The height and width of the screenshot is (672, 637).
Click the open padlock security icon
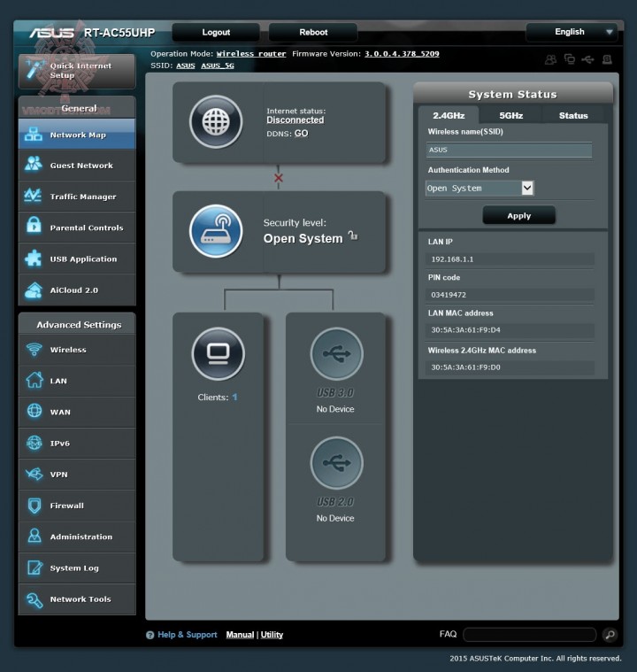tap(353, 236)
